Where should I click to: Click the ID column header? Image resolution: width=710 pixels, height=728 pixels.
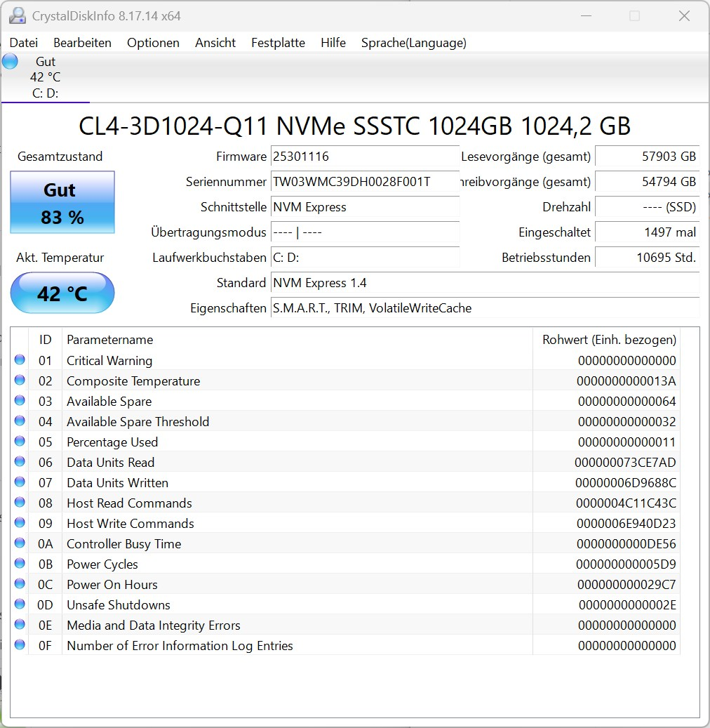pos(45,339)
